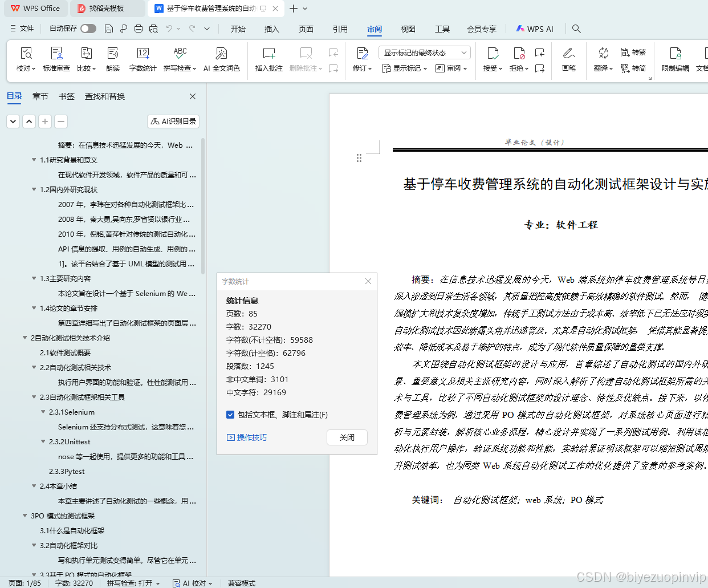Image resolution: width=708 pixels, height=588 pixels.
Task: Switch to the 视图 ribbon tab
Action: point(408,29)
